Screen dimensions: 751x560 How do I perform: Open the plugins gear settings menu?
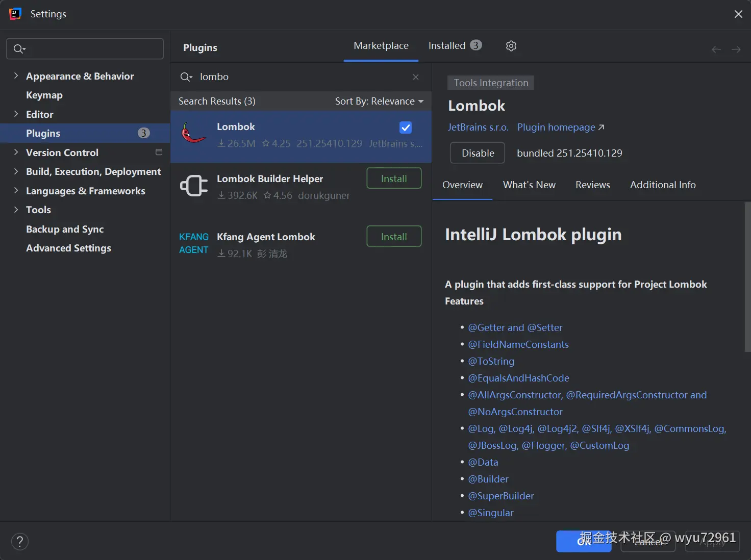(511, 46)
